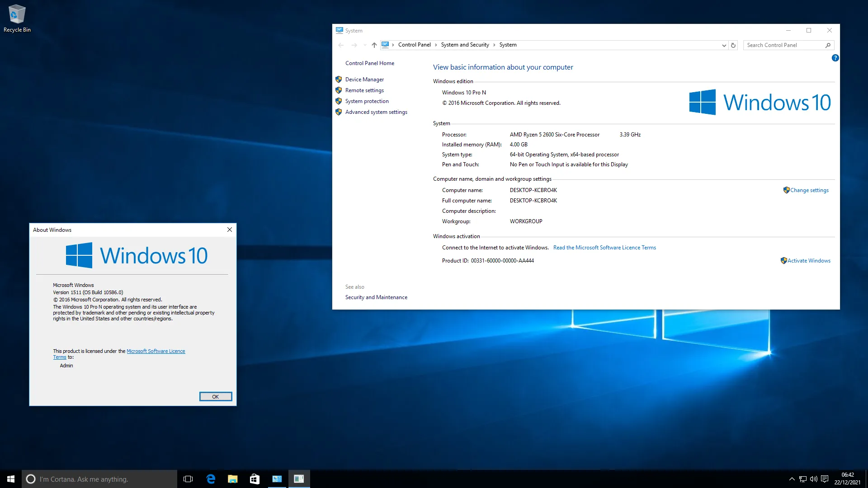
Task: Open Remote settings link
Action: coord(364,90)
